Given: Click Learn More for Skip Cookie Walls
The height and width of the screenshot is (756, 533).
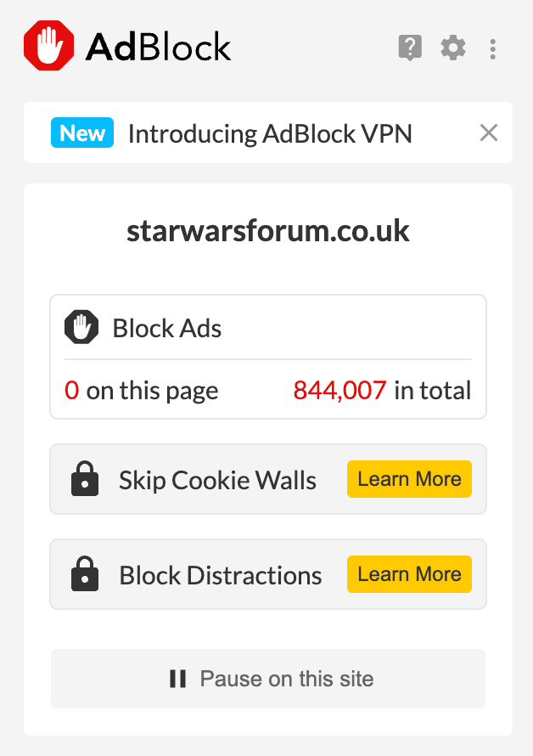Looking at the screenshot, I should click(x=409, y=479).
